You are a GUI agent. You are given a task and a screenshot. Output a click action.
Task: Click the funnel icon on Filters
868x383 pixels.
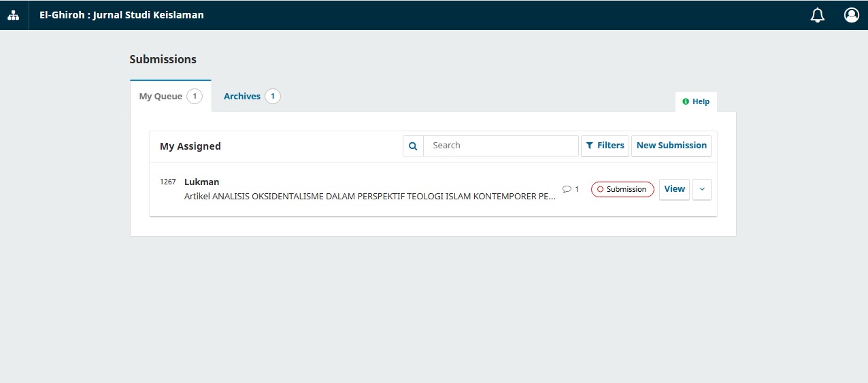coord(590,146)
